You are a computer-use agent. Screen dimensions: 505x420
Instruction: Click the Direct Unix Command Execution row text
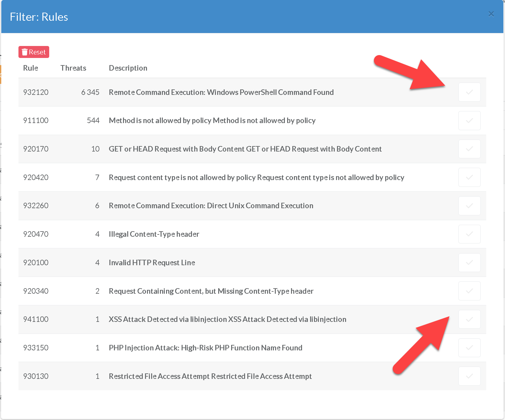click(x=211, y=206)
